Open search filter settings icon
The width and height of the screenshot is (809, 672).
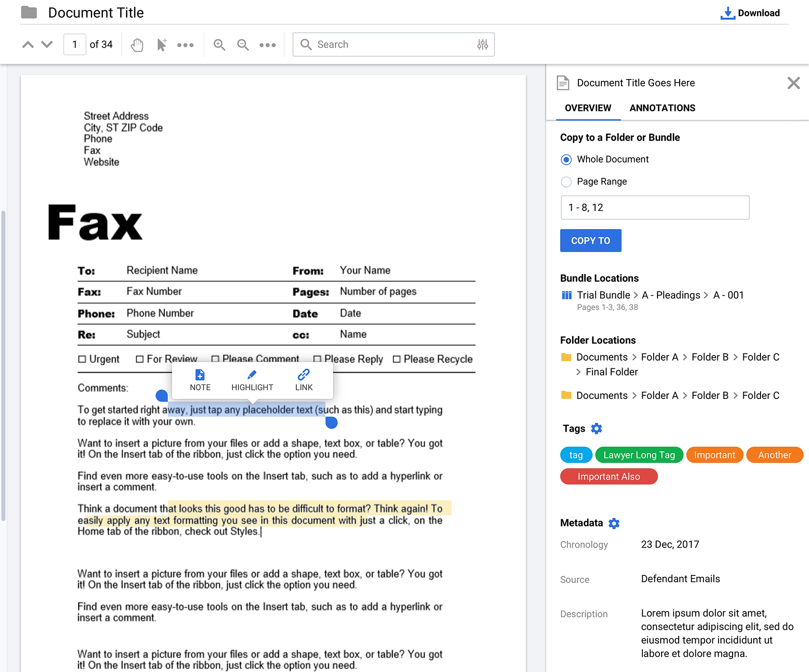pos(482,44)
